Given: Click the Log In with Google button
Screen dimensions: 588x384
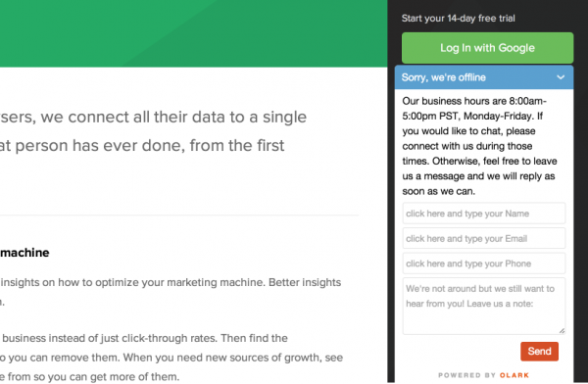Looking at the screenshot, I should click(x=487, y=48).
